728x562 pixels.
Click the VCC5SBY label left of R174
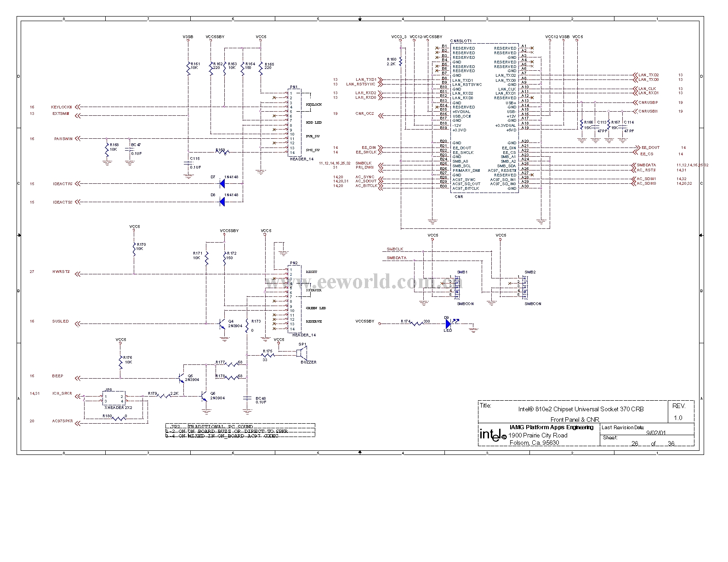click(x=365, y=321)
